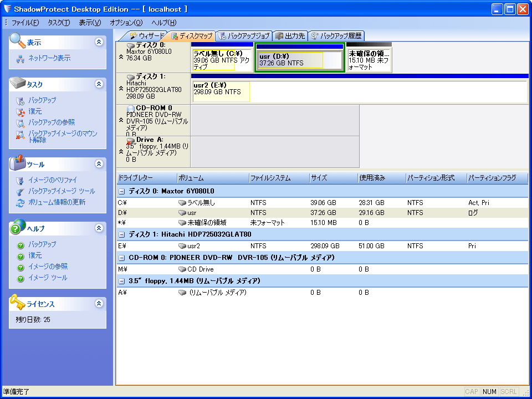Screen dimensions: 532x399
Task: Click the volume icon beside usr2 in the list
Action: 182,246
